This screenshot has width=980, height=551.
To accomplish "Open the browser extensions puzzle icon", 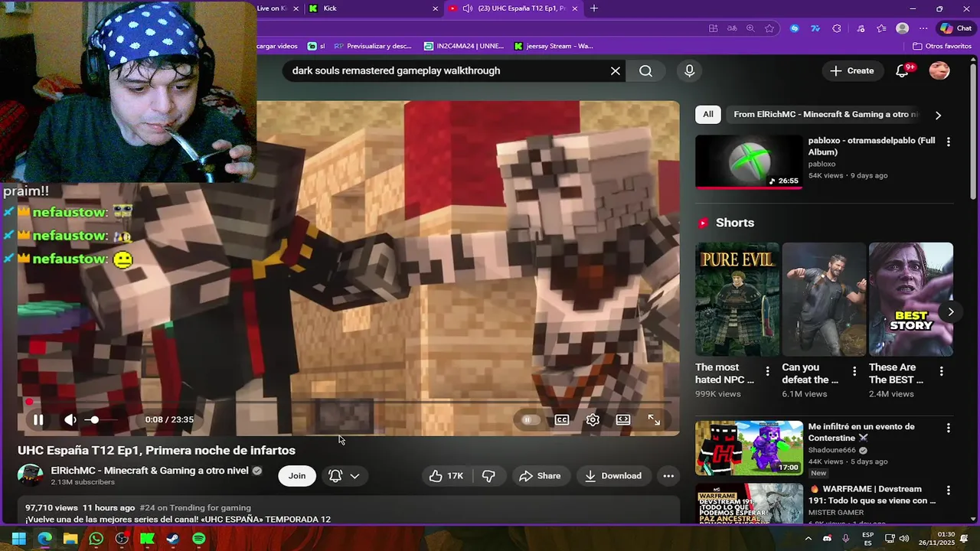I will tap(837, 28).
